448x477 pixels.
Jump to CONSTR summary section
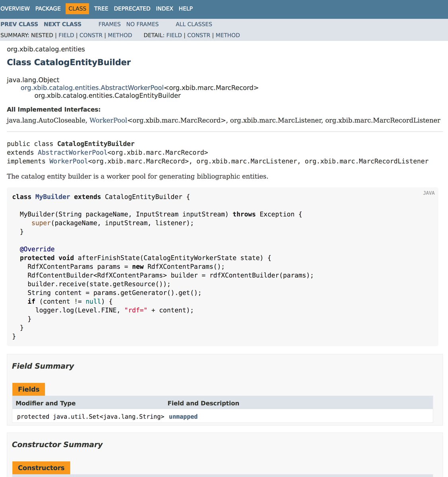91,35
